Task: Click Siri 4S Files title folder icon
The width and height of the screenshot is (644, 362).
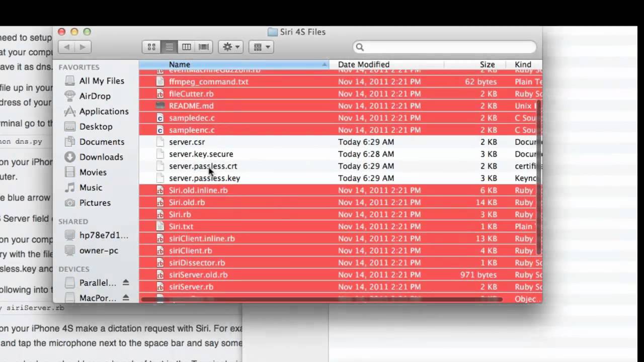Action: pyautogui.click(x=273, y=32)
